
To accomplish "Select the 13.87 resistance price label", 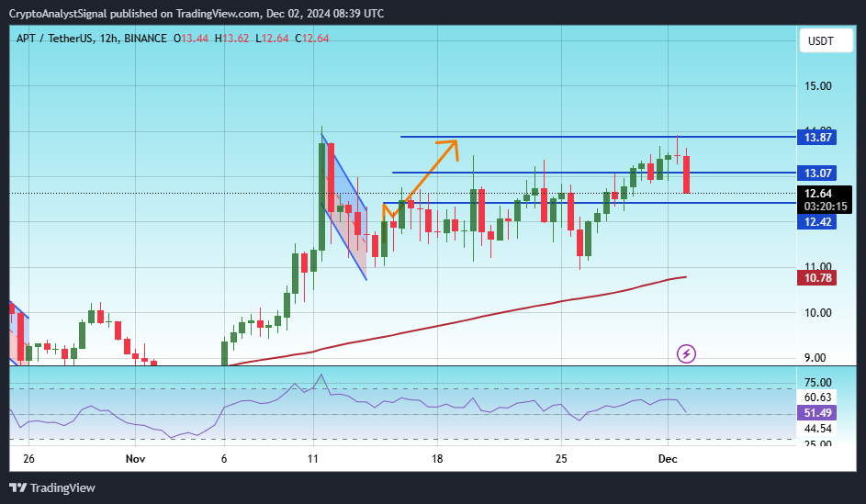I will coord(816,137).
